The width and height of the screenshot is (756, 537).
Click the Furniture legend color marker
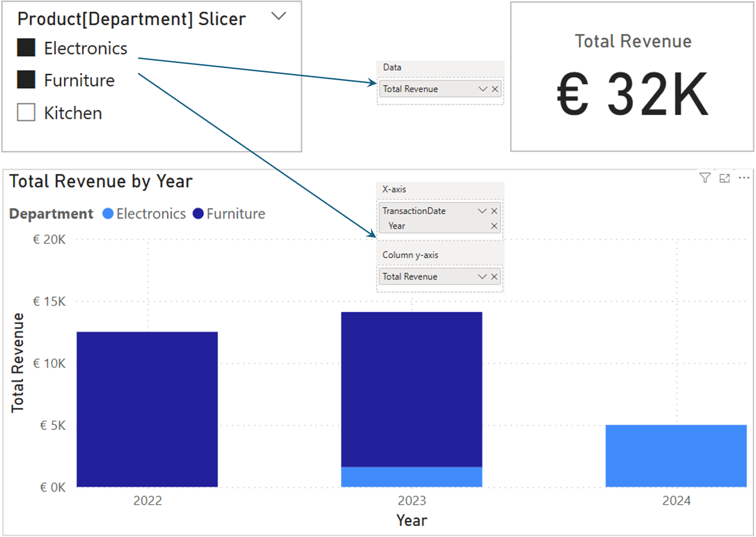pos(198,214)
